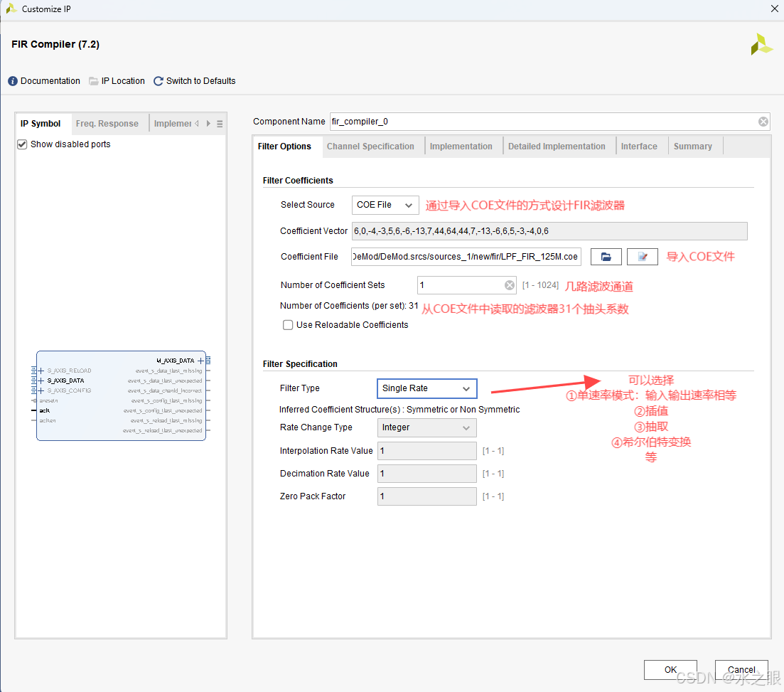Click the aclk port label

click(45, 411)
